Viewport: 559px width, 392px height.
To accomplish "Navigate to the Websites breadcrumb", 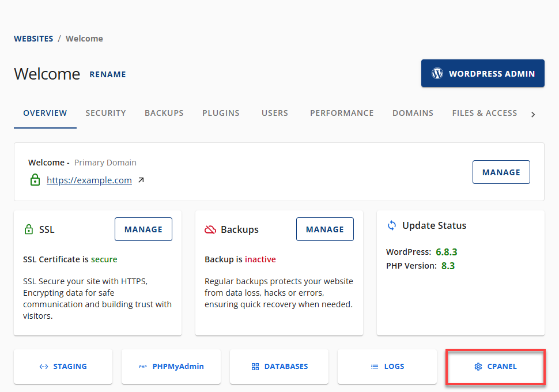I will click(x=33, y=39).
